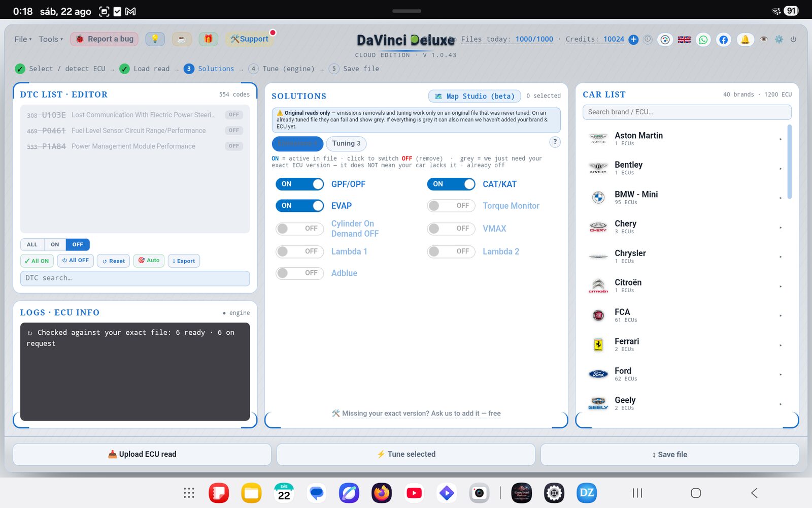Open the File dropdown menu
The height and width of the screenshot is (508, 812).
pos(23,39)
